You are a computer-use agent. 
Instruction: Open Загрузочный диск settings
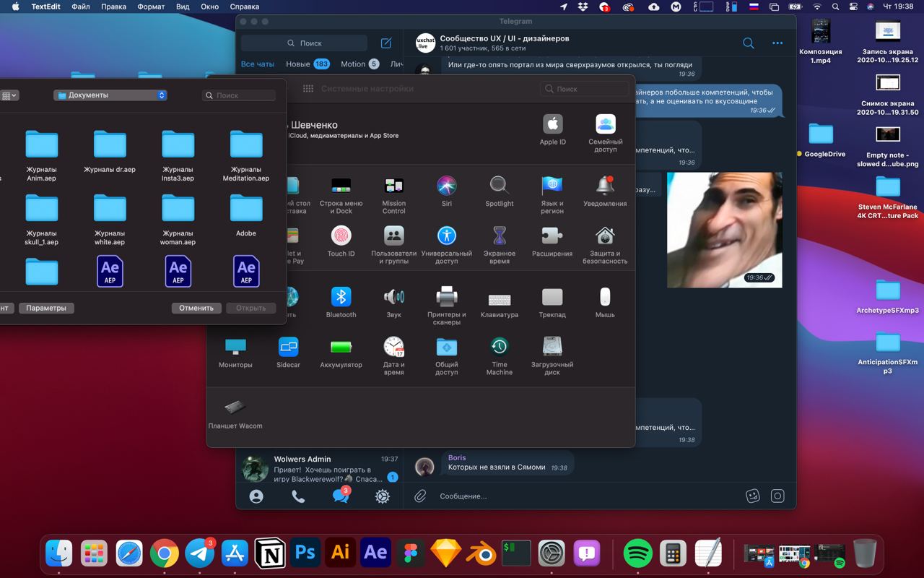(x=552, y=355)
